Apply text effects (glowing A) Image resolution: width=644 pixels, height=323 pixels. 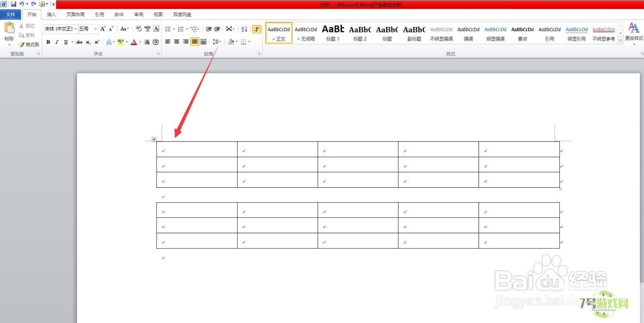[x=109, y=42]
